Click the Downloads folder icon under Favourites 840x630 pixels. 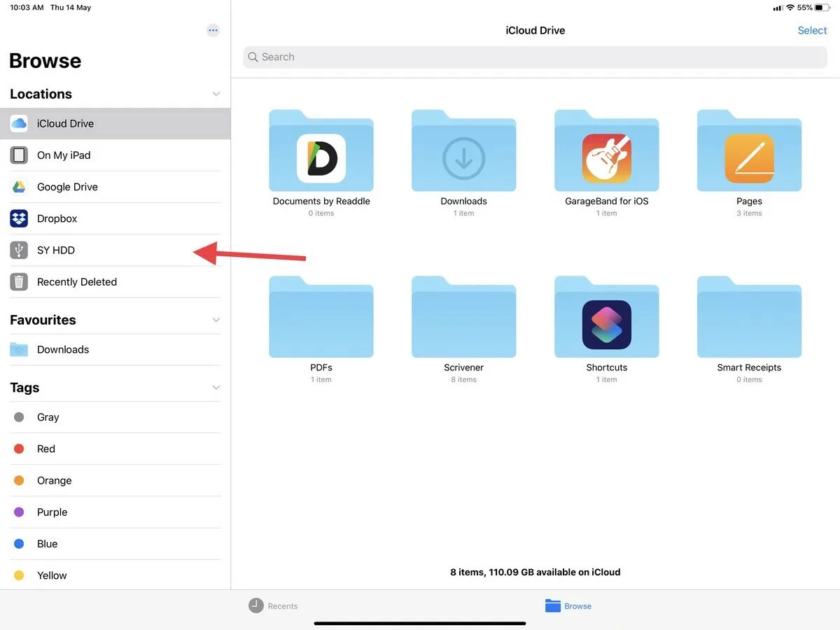(19, 349)
